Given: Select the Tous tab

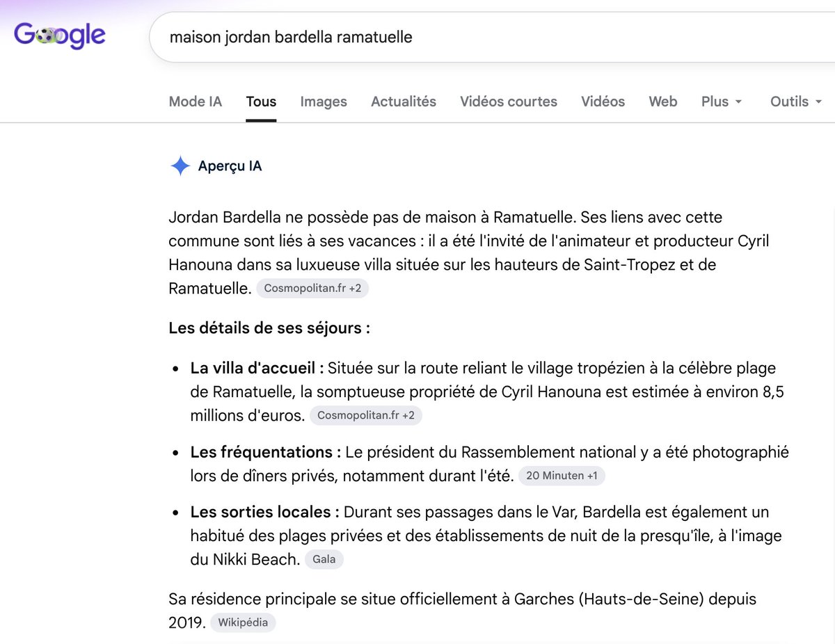Looking at the screenshot, I should pyautogui.click(x=261, y=102).
